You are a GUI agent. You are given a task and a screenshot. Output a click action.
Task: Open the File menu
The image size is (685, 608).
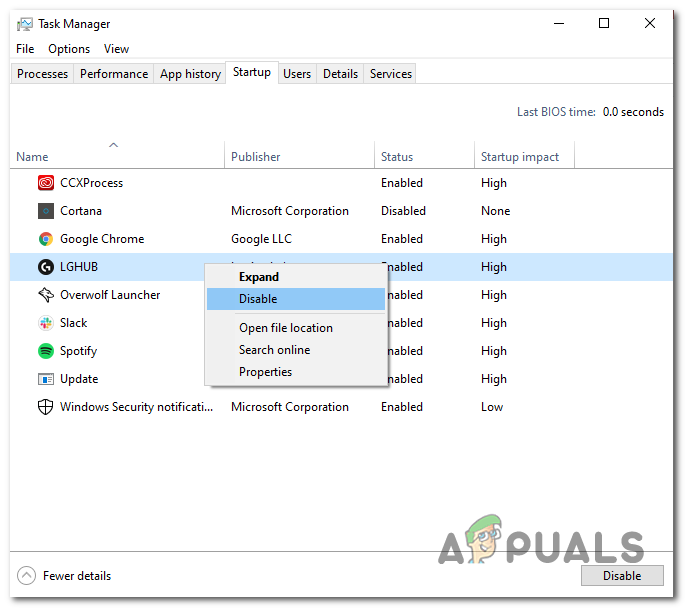(x=25, y=49)
